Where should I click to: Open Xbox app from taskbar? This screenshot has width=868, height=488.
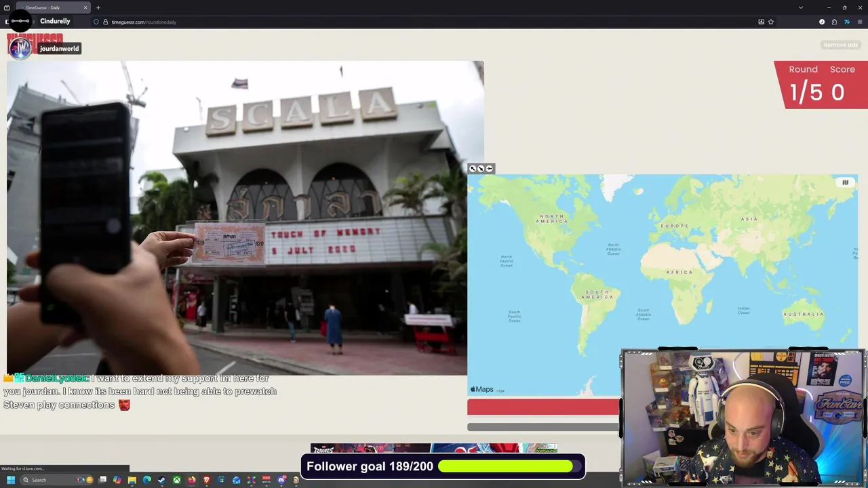[x=177, y=480]
